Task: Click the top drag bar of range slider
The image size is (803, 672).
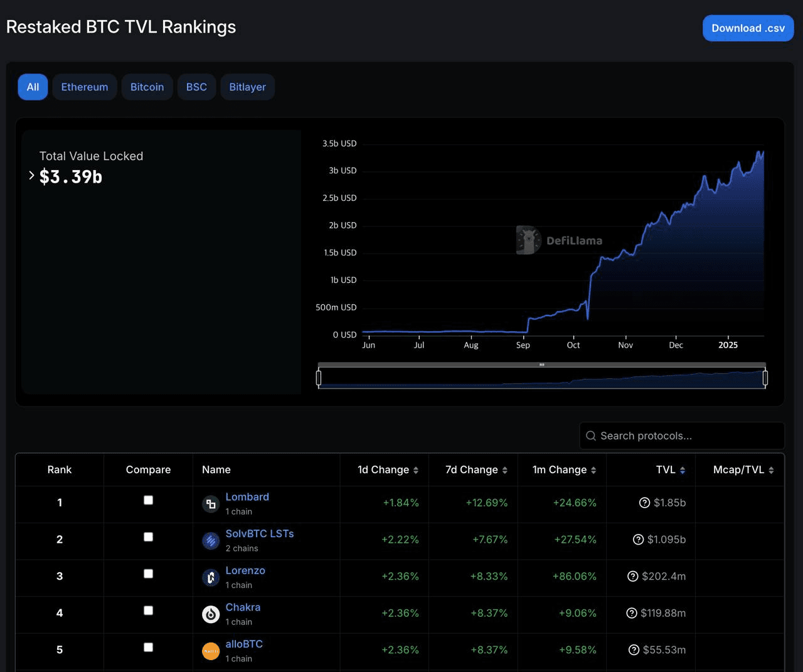Action: point(541,365)
